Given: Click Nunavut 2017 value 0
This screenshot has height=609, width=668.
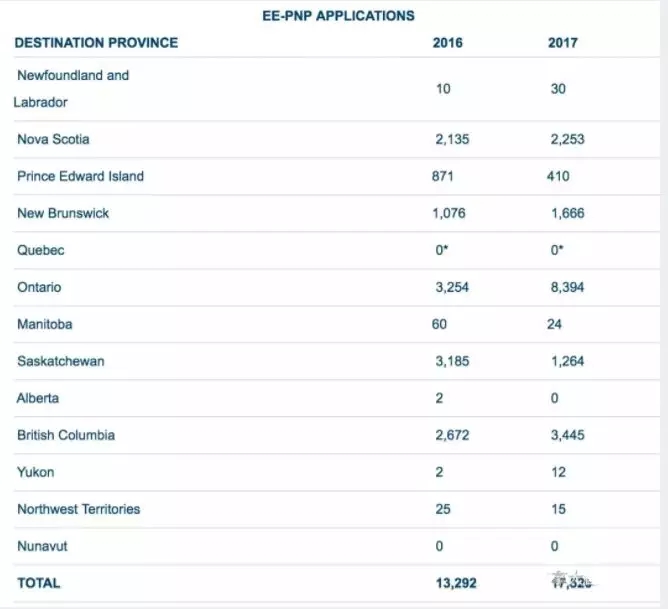Looking at the screenshot, I should (554, 546).
